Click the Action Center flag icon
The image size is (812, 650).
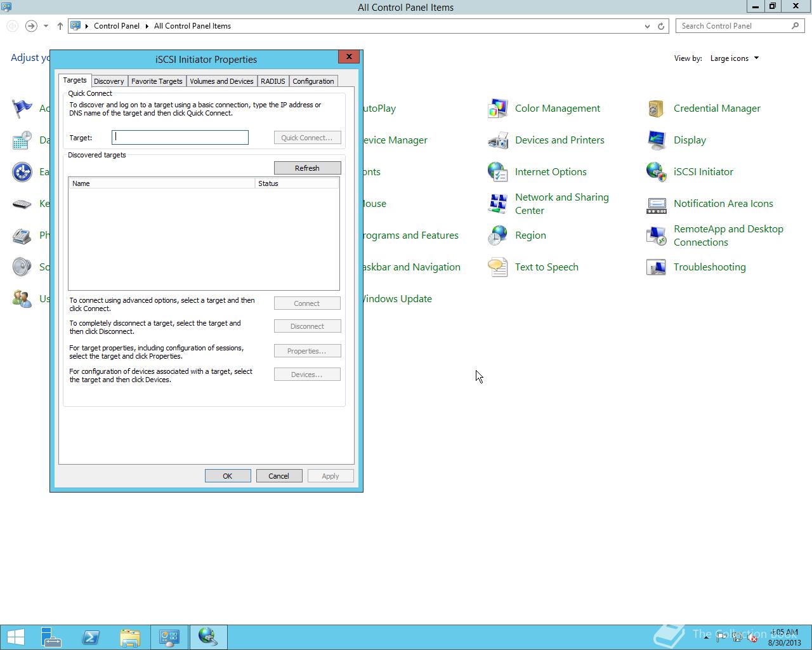[22, 109]
